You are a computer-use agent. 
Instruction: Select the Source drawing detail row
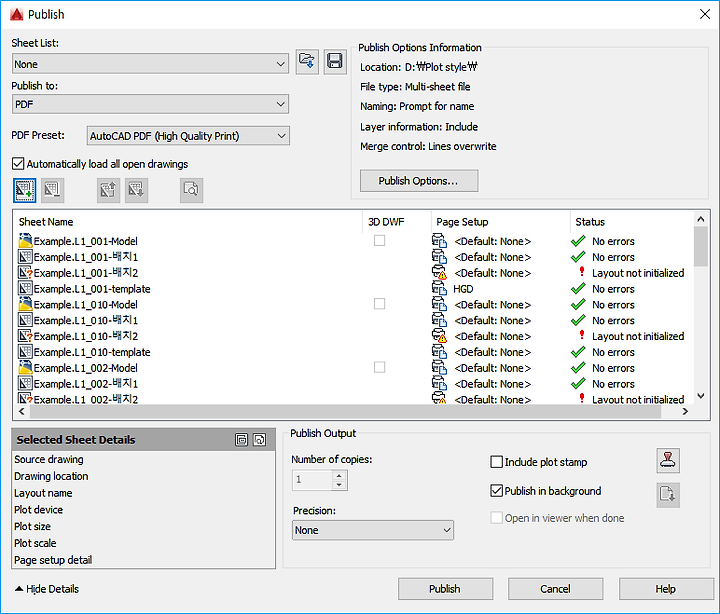click(x=143, y=459)
